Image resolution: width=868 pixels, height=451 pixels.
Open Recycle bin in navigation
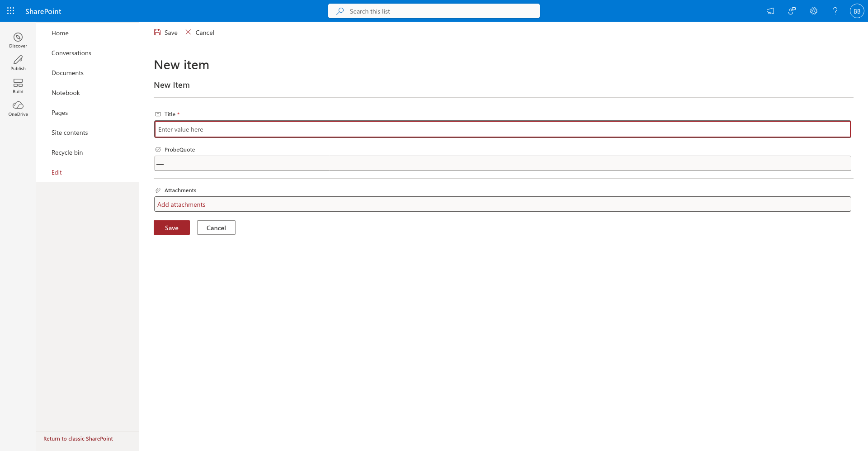point(67,152)
